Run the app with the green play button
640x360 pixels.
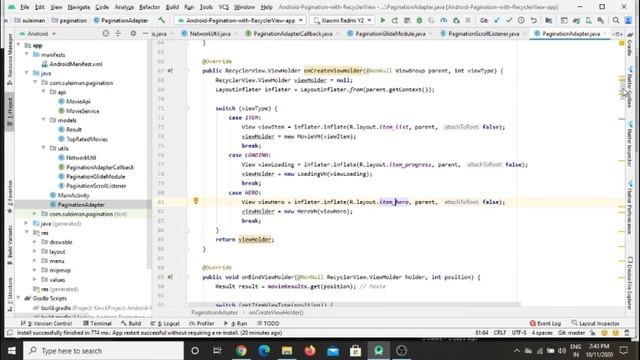coord(382,20)
